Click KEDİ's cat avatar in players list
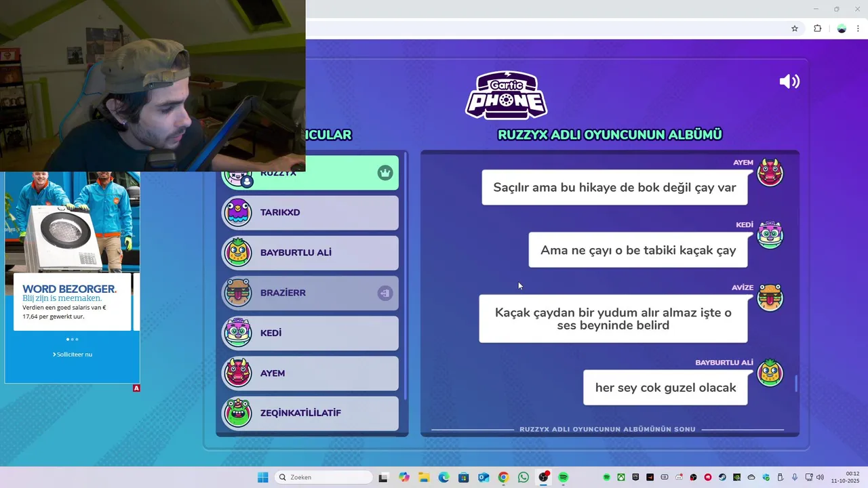Viewport: 868px width, 488px height. tap(237, 333)
